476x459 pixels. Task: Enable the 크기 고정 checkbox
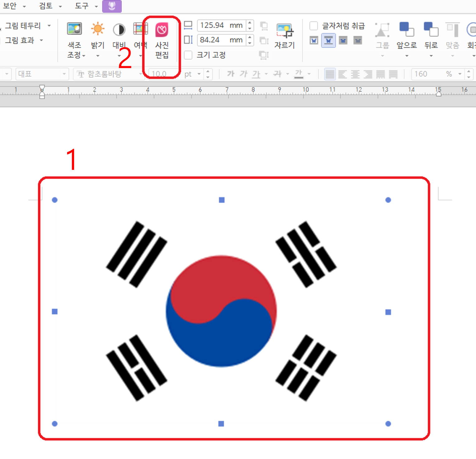[x=188, y=55]
